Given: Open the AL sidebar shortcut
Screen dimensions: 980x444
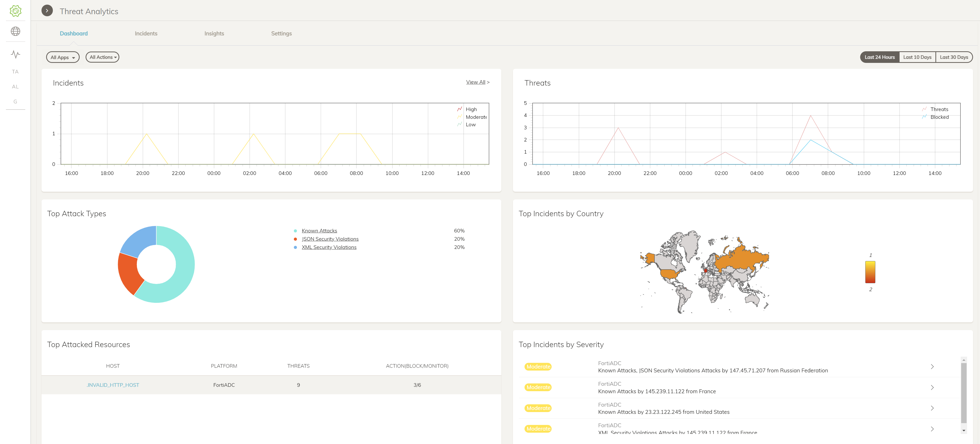Looking at the screenshot, I should (x=15, y=86).
